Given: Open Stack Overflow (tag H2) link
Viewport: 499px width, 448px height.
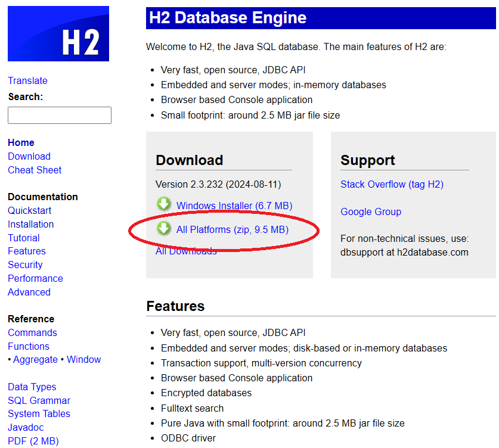Looking at the screenshot, I should click(x=392, y=185).
